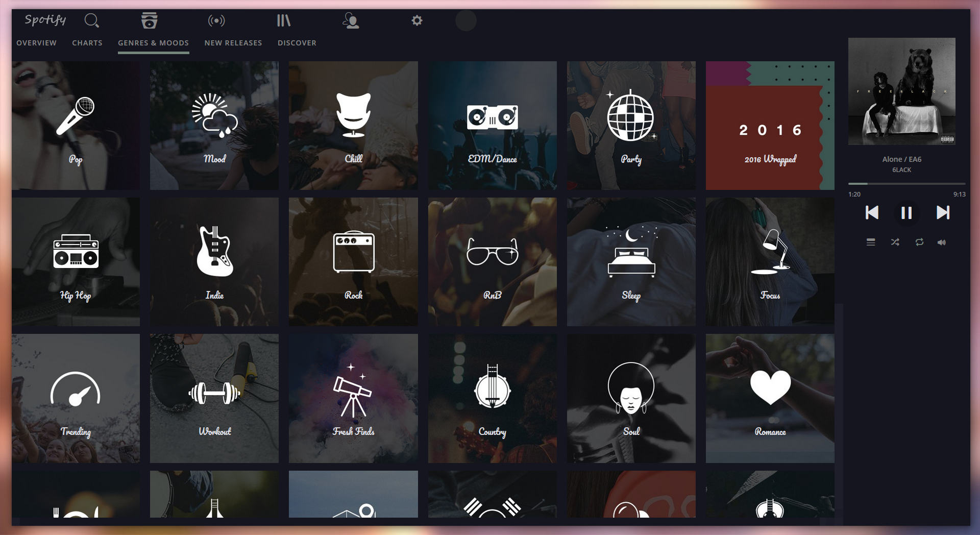
Task: Open the Settings gear
Action: point(417,20)
